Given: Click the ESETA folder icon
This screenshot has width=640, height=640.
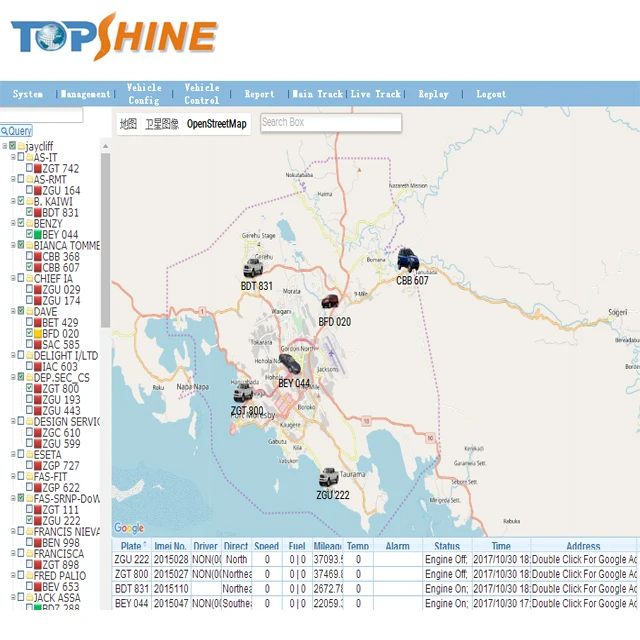Looking at the screenshot, I should [30, 454].
